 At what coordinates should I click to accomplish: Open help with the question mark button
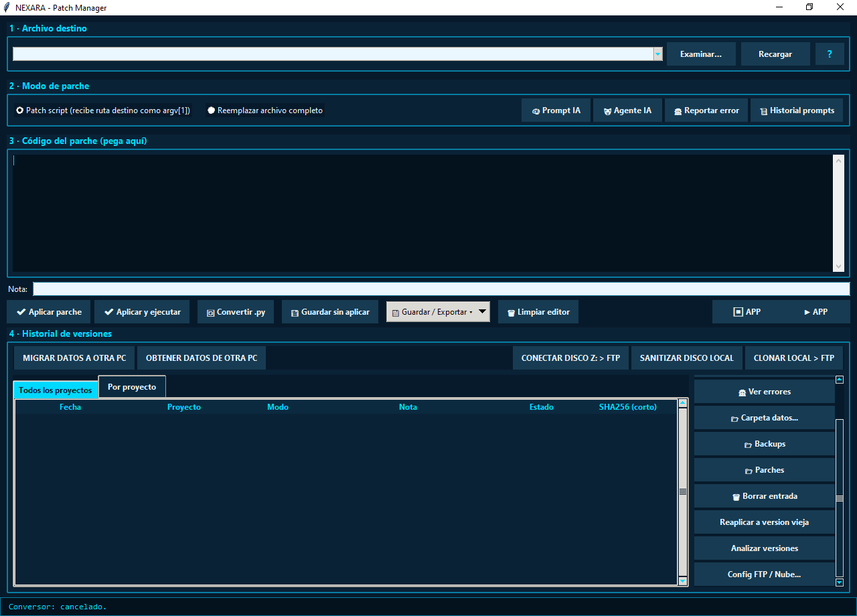tap(830, 54)
